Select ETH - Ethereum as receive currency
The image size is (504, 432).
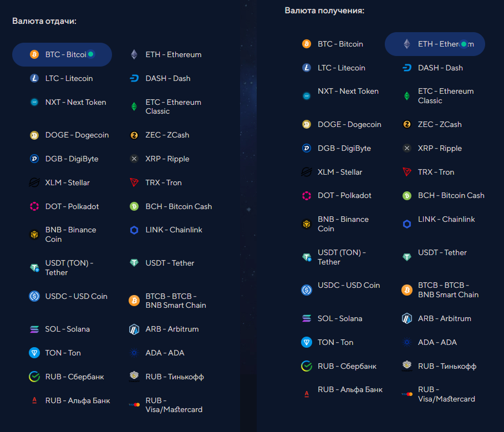[435, 44]
